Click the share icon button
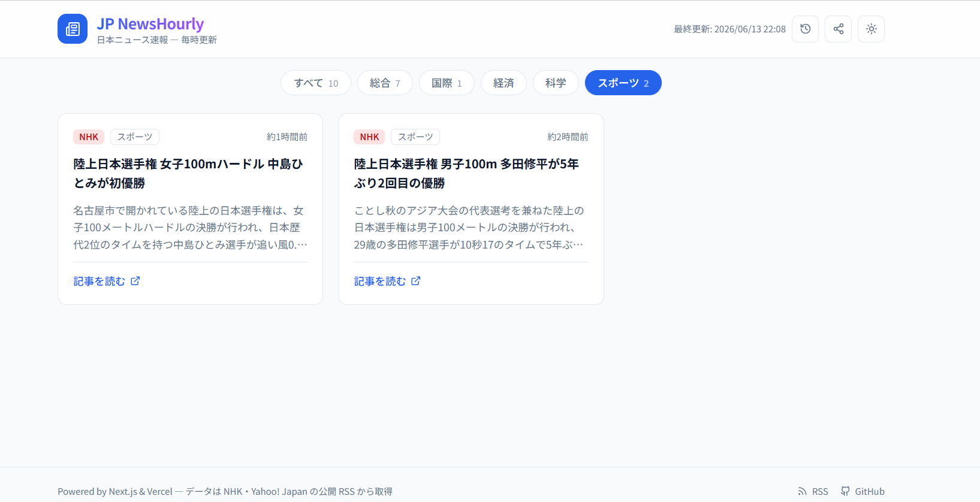This screenshot has height=502, width=980. [838, 29]
